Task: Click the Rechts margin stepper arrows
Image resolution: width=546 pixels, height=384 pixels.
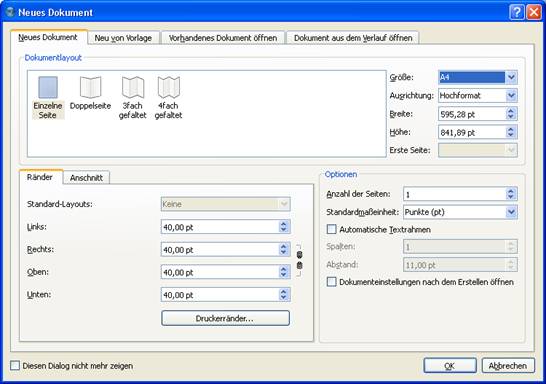Action: coord(283,250)
